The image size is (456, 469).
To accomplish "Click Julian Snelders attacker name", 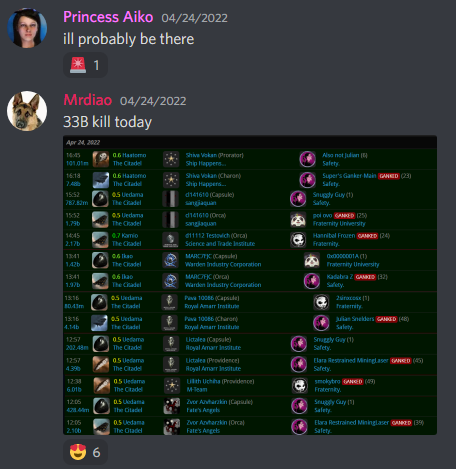I will (355, 319).
